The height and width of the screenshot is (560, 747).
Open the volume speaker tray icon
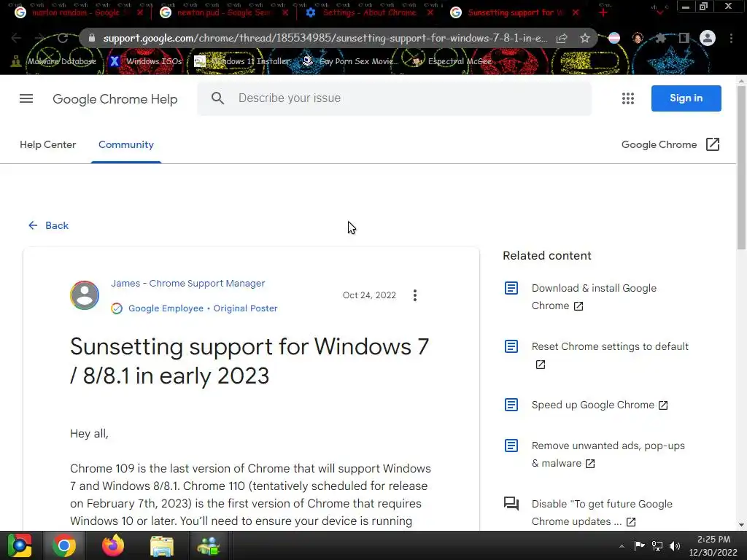675,545
